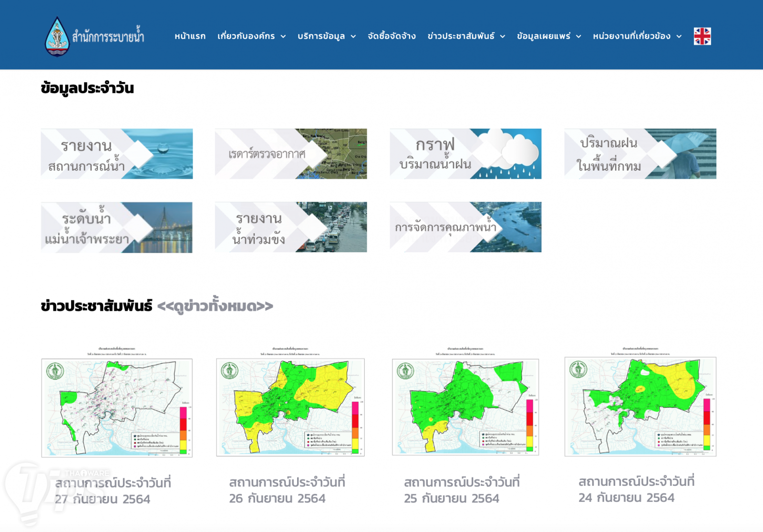Expand the chevron beside บริการข้อมูล
This screenshot has width=763, height=532.
click(353, 36)
